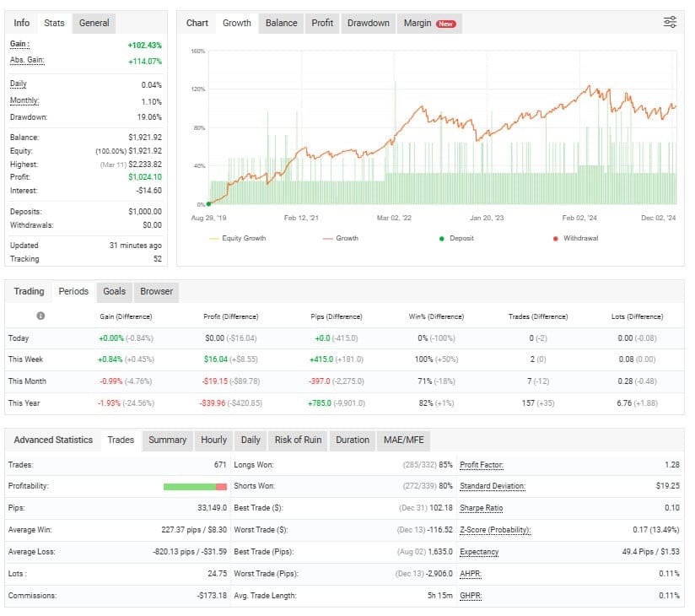695x616 pixels.
Task: Switch to the MAE/MFE tab
Action: 403,440
